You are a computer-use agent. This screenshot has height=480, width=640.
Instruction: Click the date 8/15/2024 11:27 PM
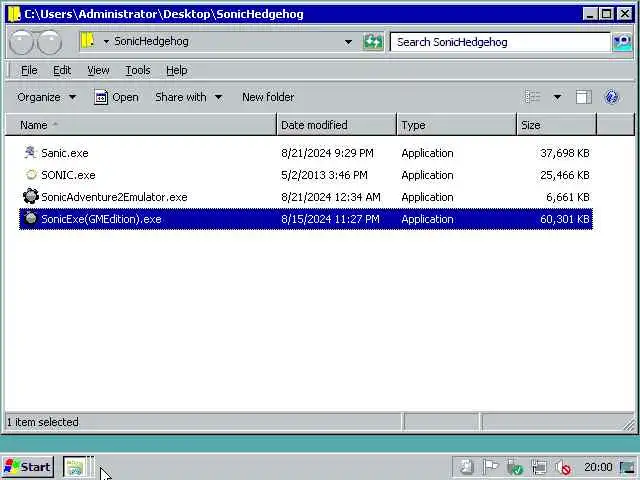point(330,219)
